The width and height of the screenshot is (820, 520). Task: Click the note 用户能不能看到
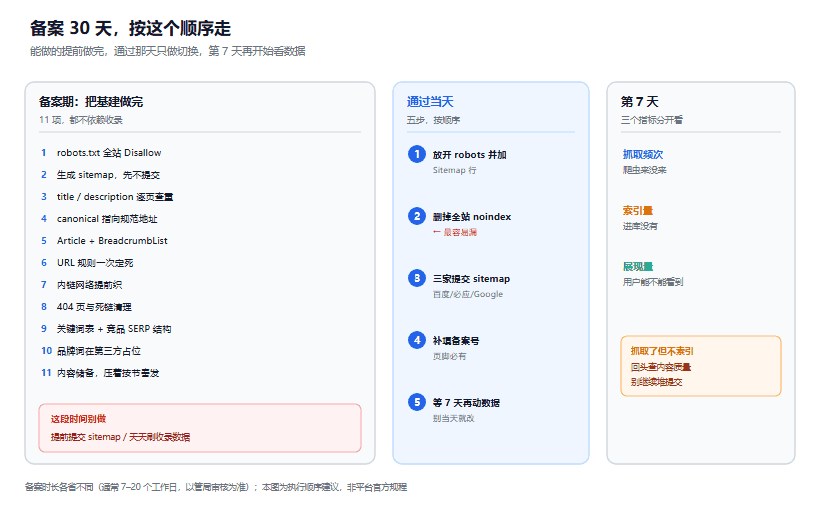(x=653, y=282)
